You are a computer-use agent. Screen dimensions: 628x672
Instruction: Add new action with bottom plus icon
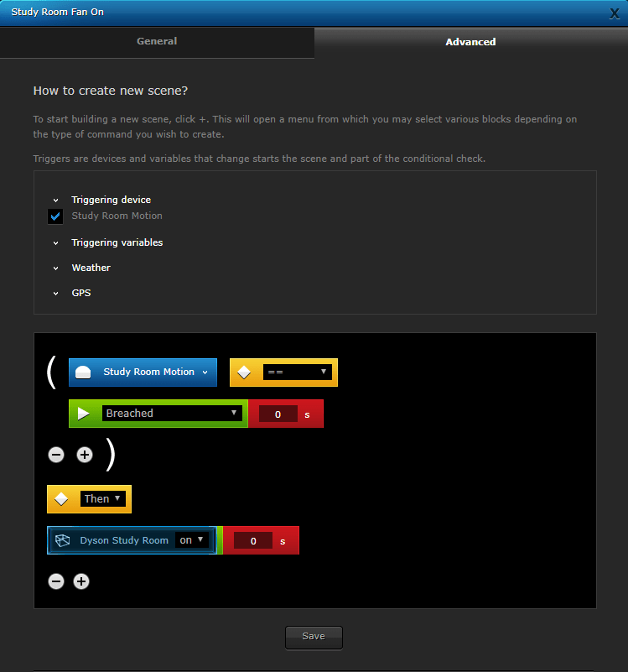click(x=81, y=581)
